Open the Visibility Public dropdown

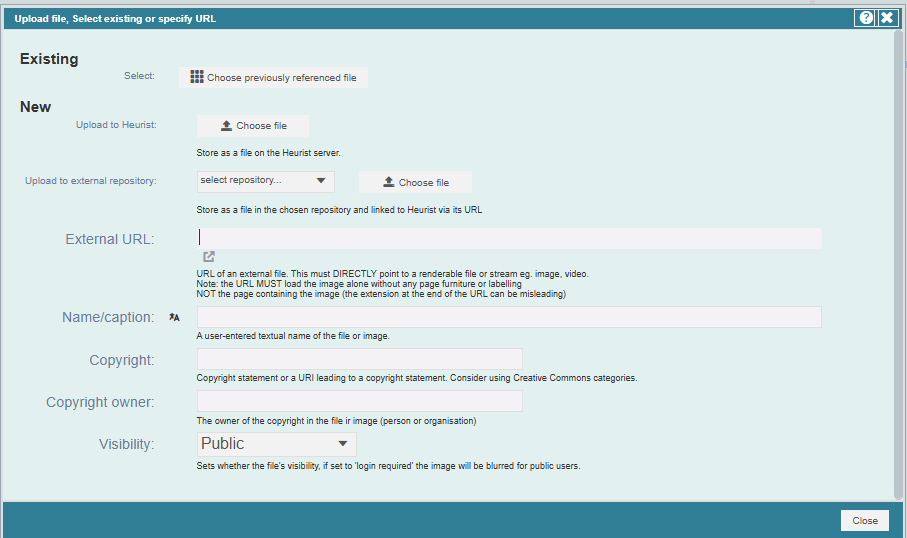pyautogui.click(x=276, y=444)
